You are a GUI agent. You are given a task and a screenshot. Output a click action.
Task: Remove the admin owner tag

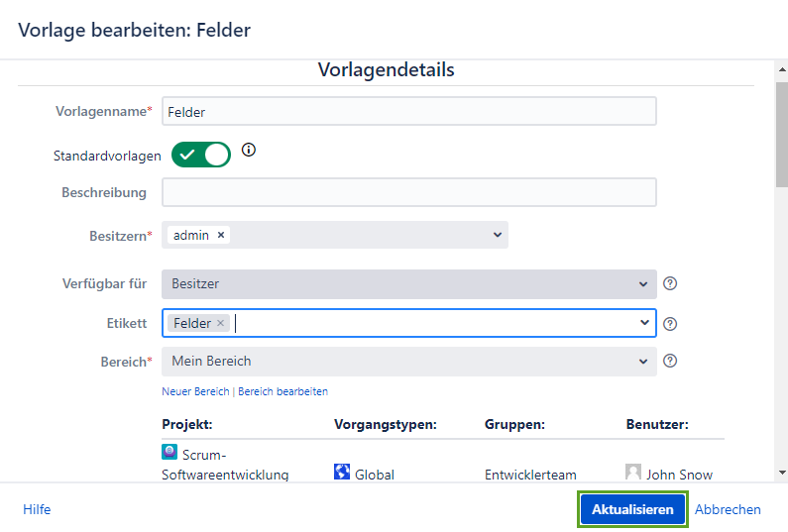(x=221, y=235)
